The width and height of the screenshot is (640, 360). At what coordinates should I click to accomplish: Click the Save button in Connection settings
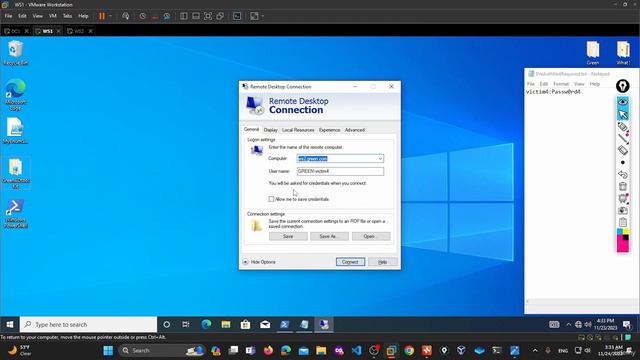(288, 236)
